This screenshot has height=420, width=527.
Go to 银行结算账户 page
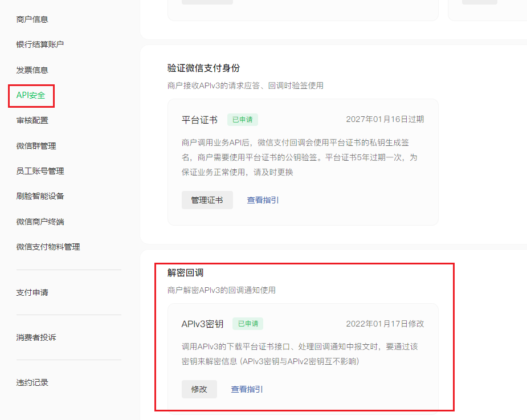pos(40,44)
